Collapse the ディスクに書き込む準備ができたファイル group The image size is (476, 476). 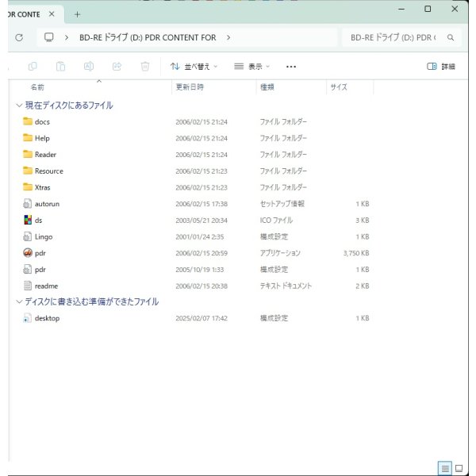pyautogui.click(x=19, y=301)
